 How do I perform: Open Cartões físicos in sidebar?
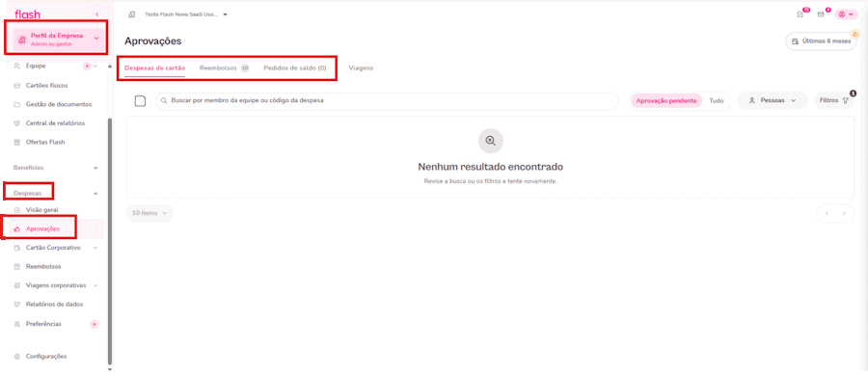[x=47, y=86]
